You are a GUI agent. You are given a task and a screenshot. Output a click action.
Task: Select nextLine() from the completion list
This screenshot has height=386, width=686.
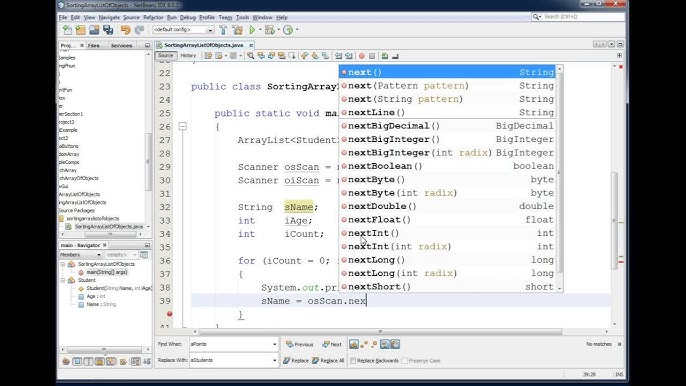[448, 112]
